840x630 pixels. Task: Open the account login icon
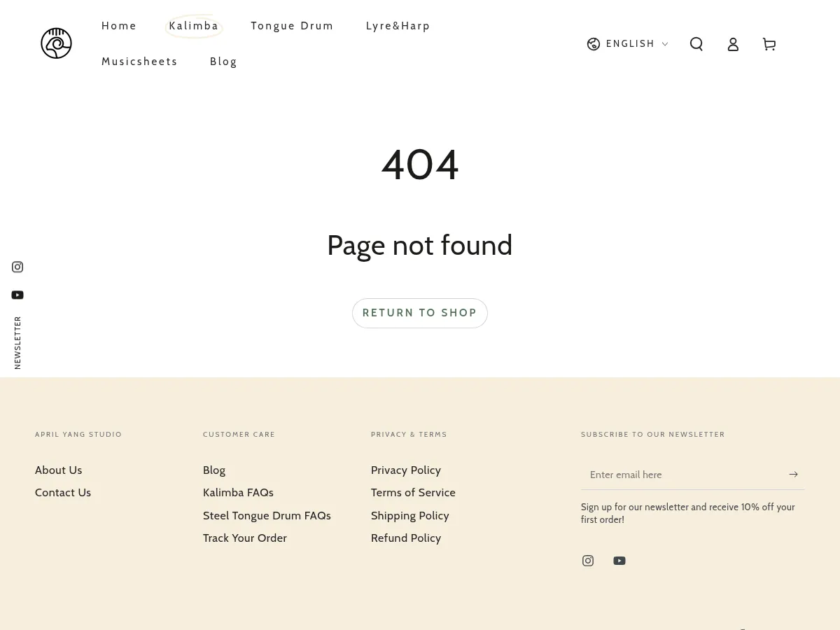733,44
